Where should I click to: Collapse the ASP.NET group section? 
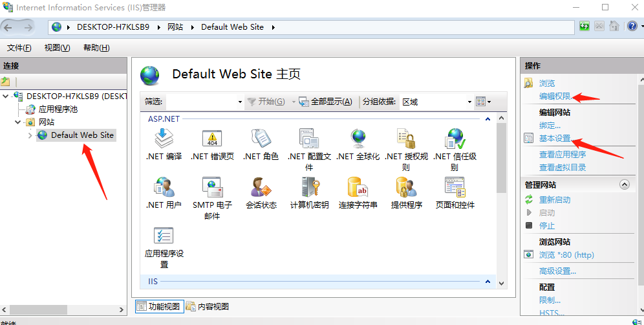point(488,119)
